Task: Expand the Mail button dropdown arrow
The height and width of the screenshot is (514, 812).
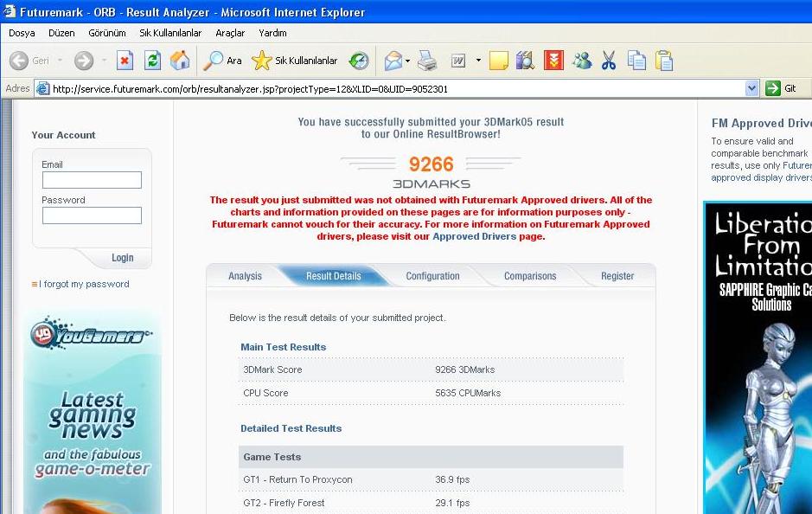Action: point(407,61)
